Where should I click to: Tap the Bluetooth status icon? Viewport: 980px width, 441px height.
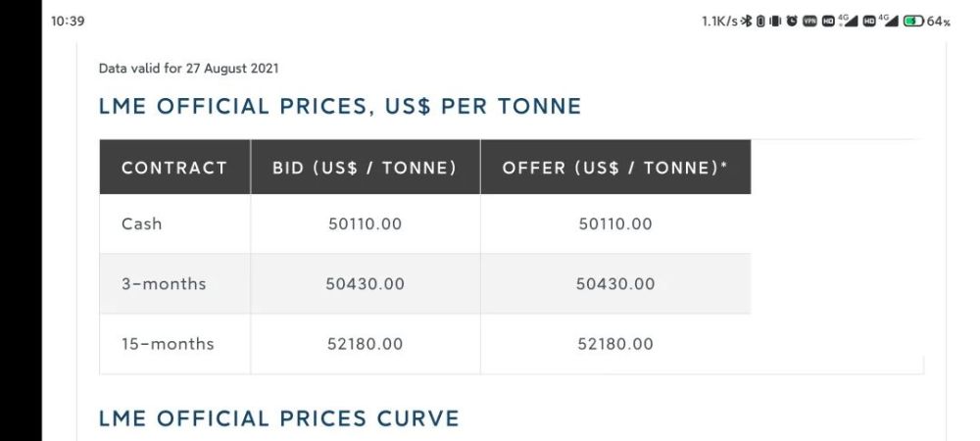click(x=746, y=22)
